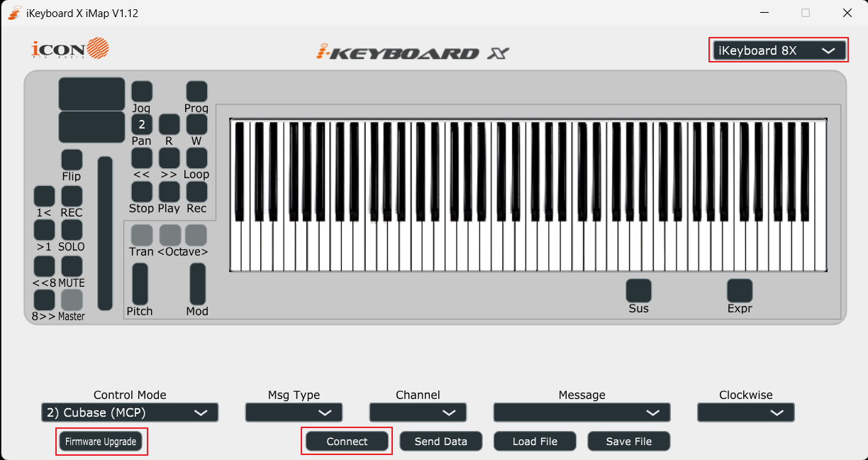Click the W pad button
The height and width of the screenshot is (460, 868).
tap(196, 124)
